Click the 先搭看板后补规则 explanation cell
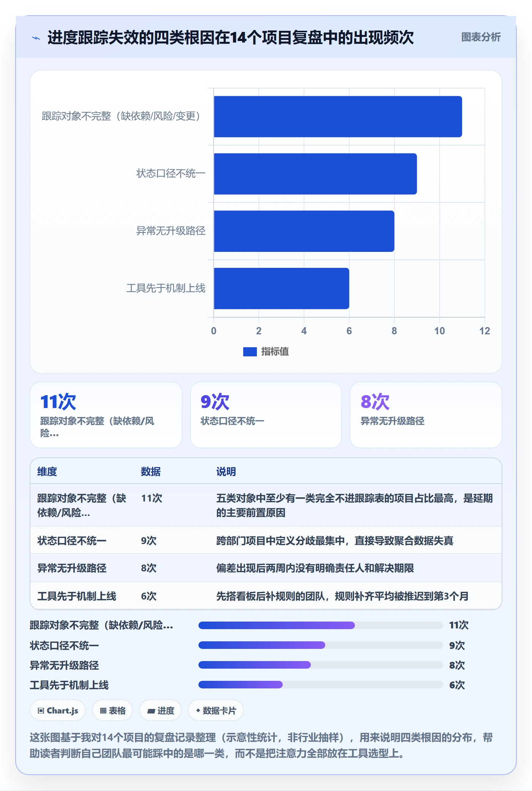The height and width of the screenshot is (791, 532). coord(342,596)
